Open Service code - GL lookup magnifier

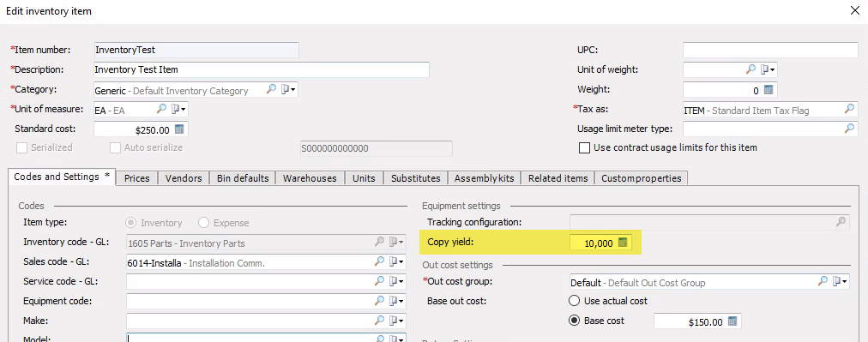tap(380, 281)
